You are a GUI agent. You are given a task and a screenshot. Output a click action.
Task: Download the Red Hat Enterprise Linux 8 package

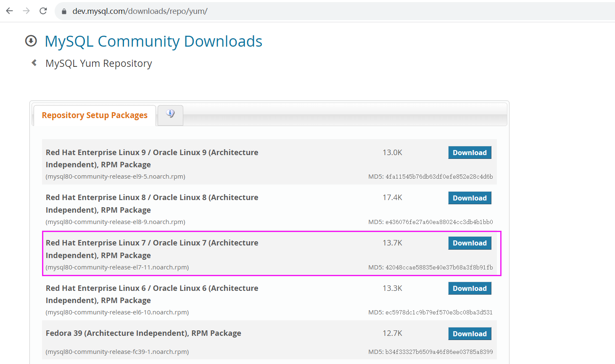(470, 198)
